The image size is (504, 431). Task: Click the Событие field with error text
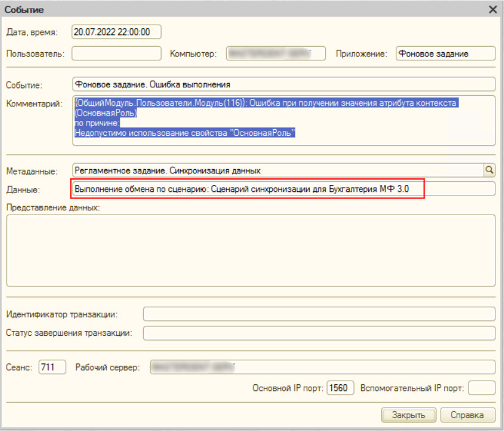pos(283,84)
